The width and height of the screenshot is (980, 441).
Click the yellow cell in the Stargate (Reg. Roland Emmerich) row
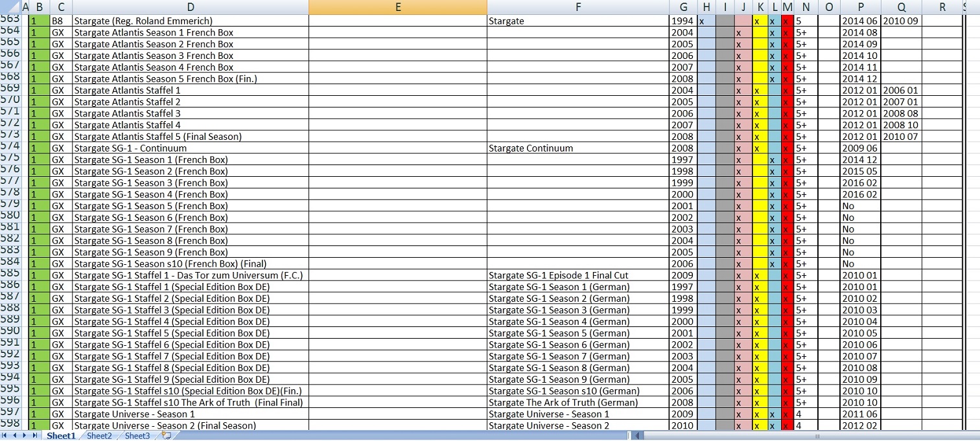756,21
